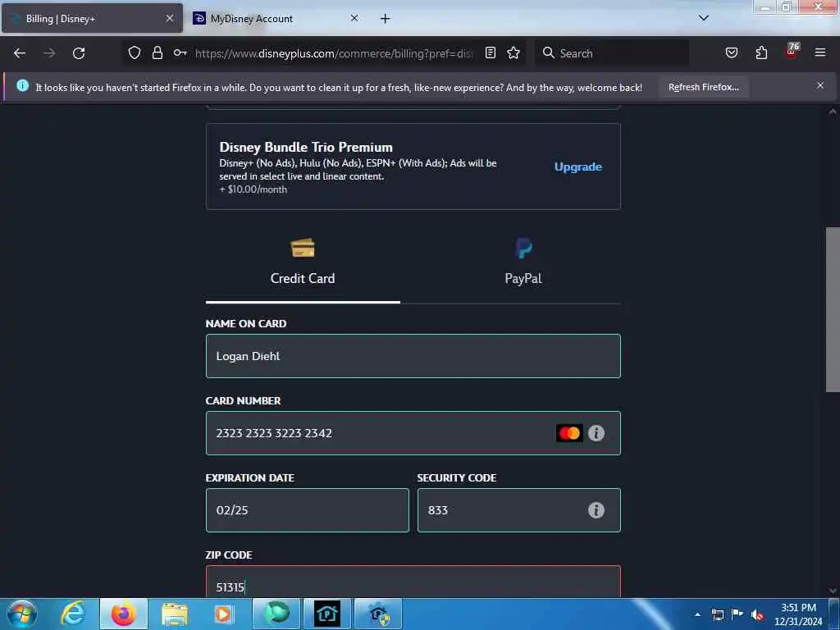840x630 pixels.
Task: Click the URL address bar
Action: pyautogui.click(x=335, y=53)
